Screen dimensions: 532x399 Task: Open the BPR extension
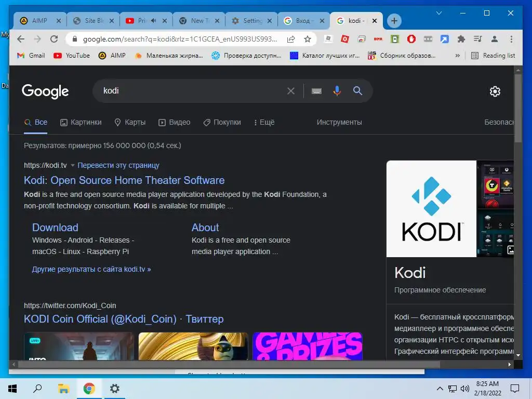point(378,39)
